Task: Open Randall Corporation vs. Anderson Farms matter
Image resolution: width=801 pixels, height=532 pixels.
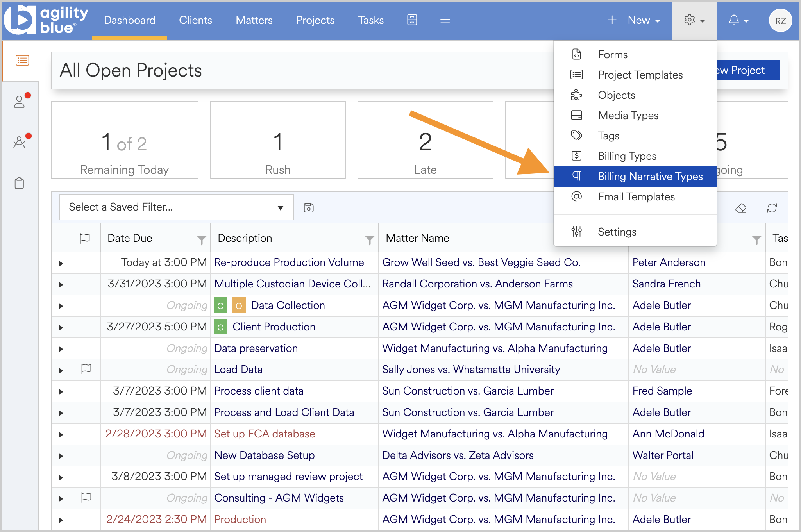Action: click(477, 284)
